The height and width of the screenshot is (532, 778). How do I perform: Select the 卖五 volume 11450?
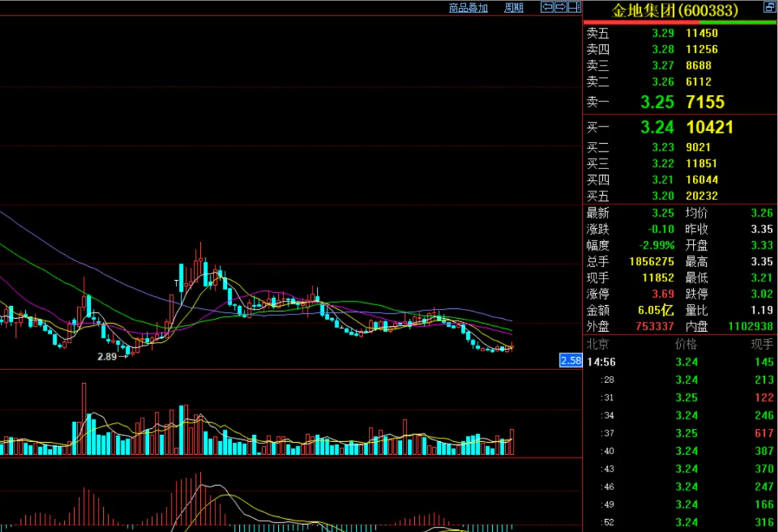[702, 33]
